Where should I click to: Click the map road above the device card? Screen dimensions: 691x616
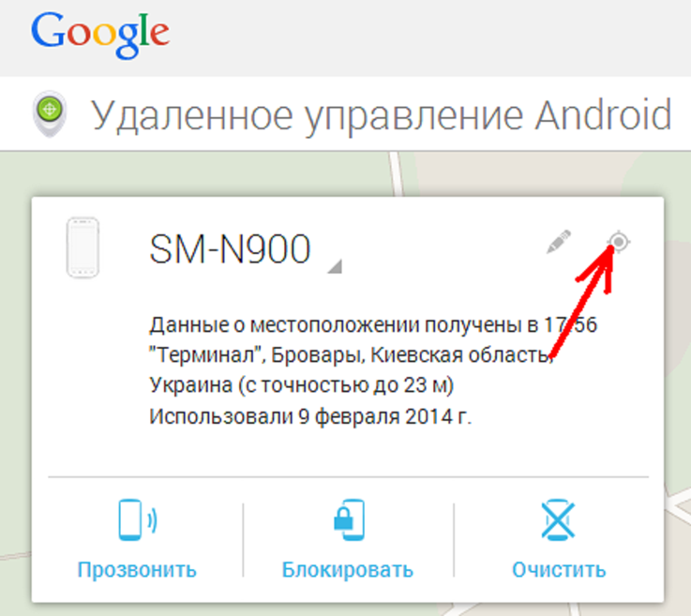(397, 173)
